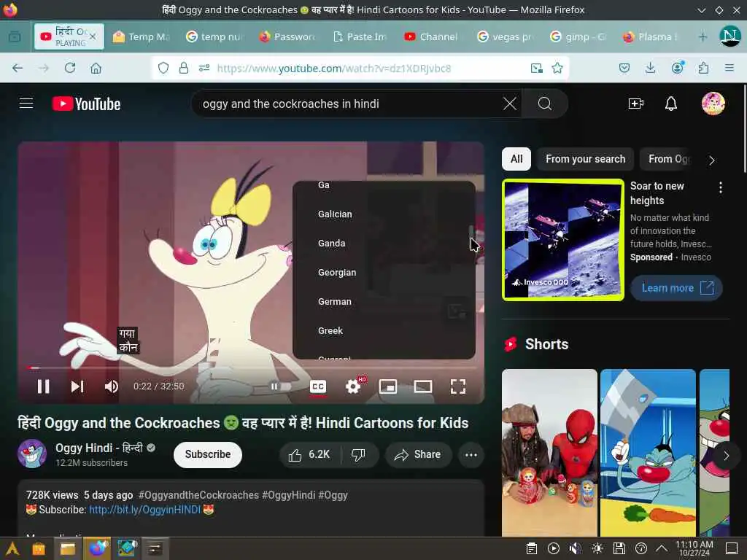Viewport: 747px width, 560px height.
Task: Choose Greek in the language list
Action: tap(330, 330)
